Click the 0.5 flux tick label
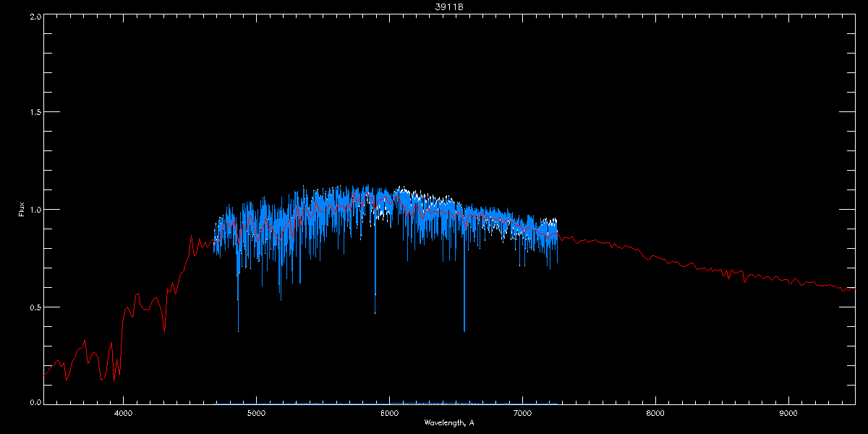868x434 pixels. click(35, 307)
